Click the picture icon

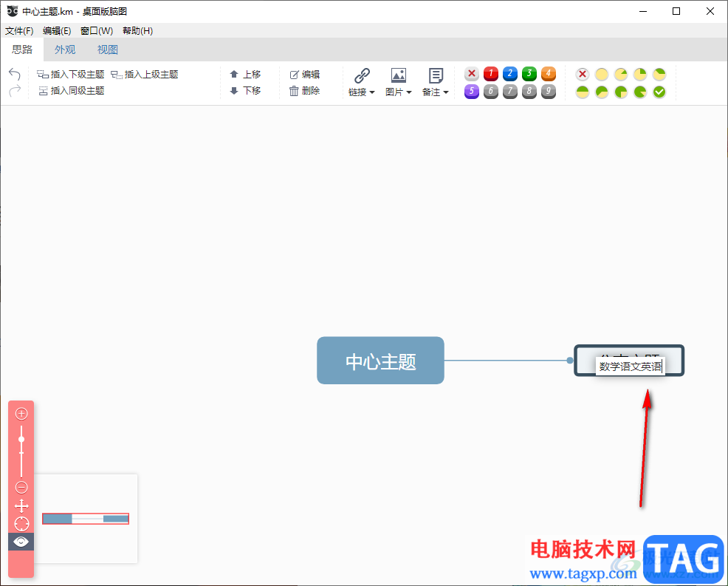pyautogui.click(x=399, y=75)
